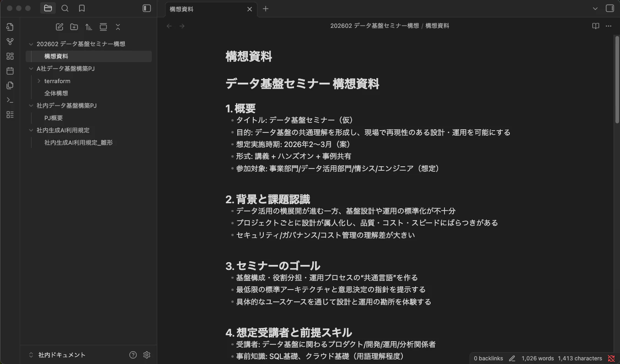Open the bookmarks tab
This screenshot has height=364, width=620.
click(82, 8)
